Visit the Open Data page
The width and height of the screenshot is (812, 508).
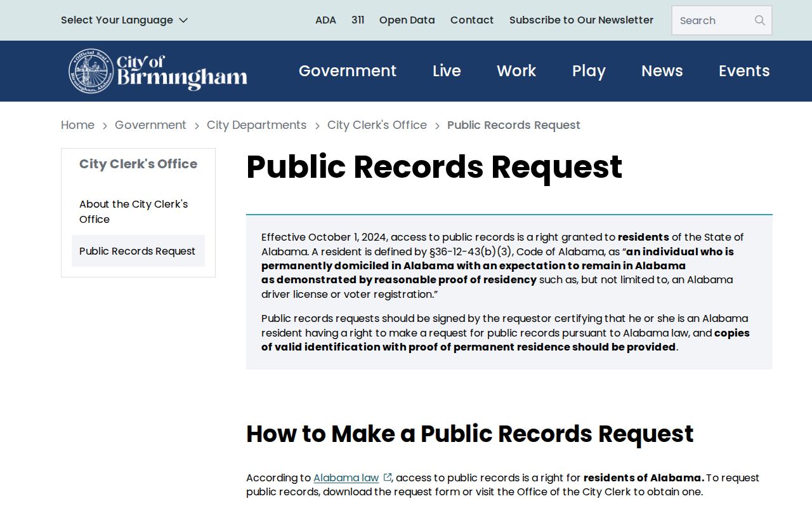407,20
